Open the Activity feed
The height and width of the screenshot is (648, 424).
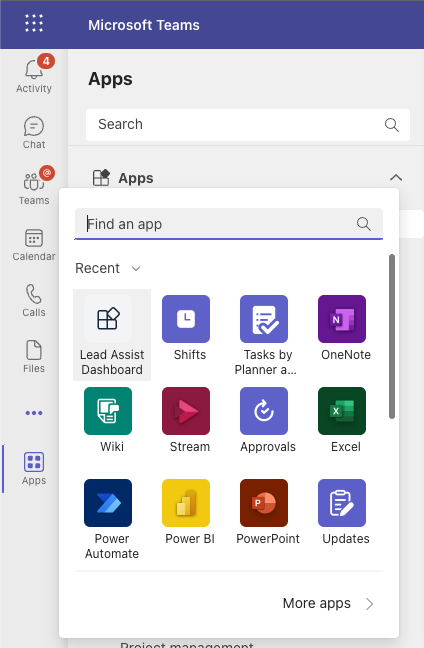(34, 74)
